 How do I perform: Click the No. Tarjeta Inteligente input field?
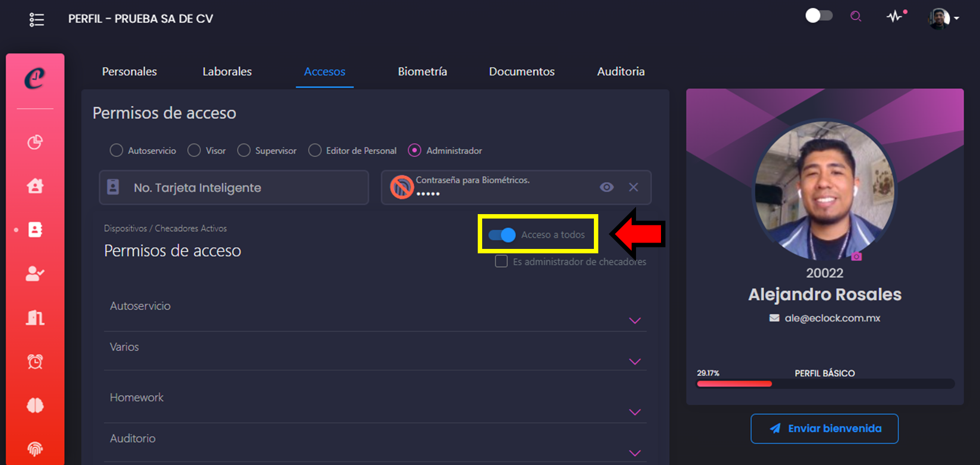coord(234,187)
